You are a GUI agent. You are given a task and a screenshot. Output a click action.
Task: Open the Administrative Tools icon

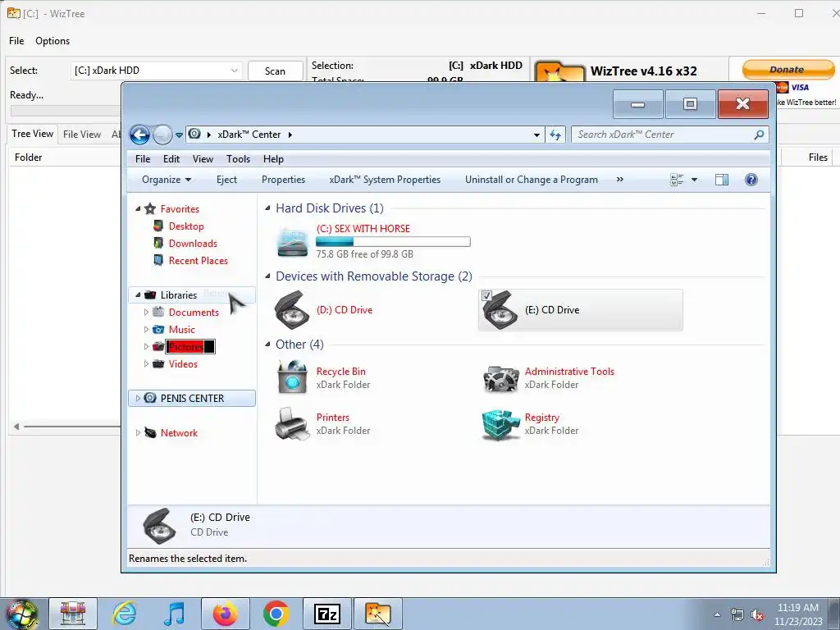501,378
